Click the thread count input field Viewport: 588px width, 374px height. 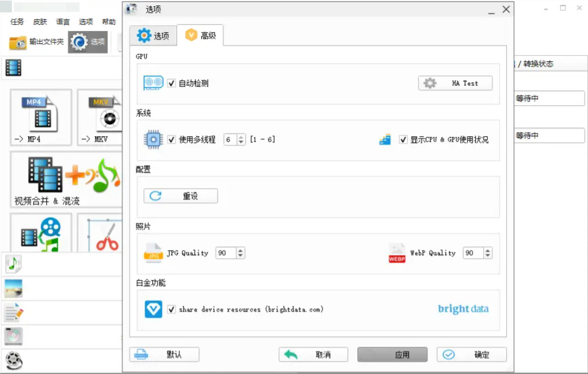(x=230, y=140)
